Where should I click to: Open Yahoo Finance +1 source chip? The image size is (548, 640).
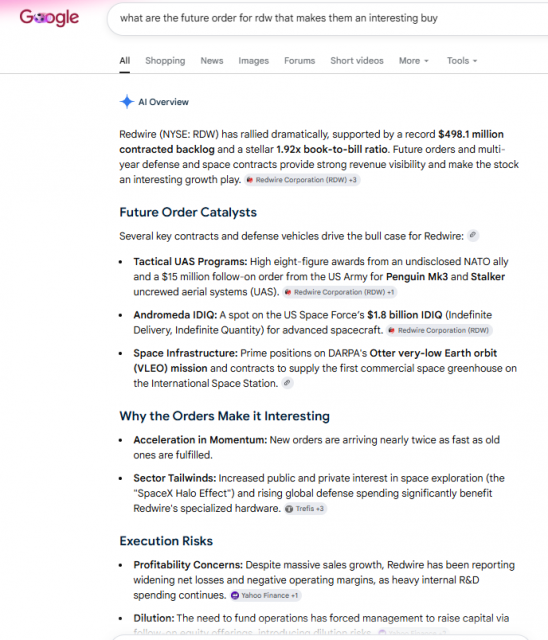(265, 596)
